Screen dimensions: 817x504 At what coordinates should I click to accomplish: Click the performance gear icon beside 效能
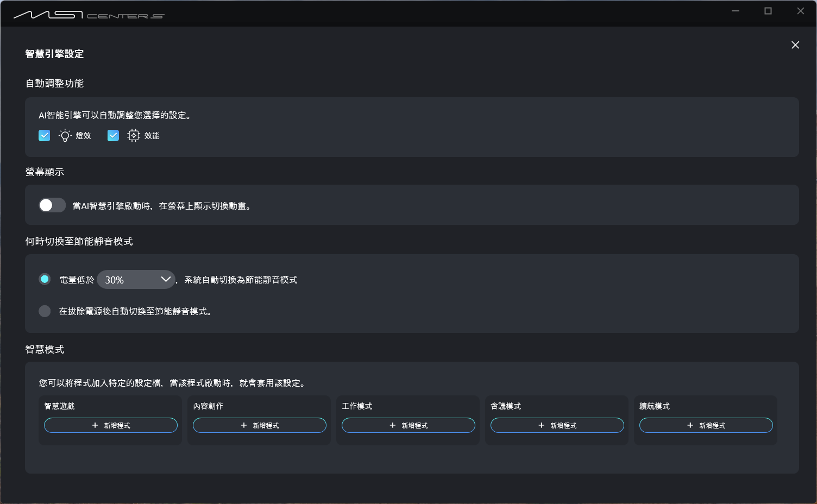(133, 135)
